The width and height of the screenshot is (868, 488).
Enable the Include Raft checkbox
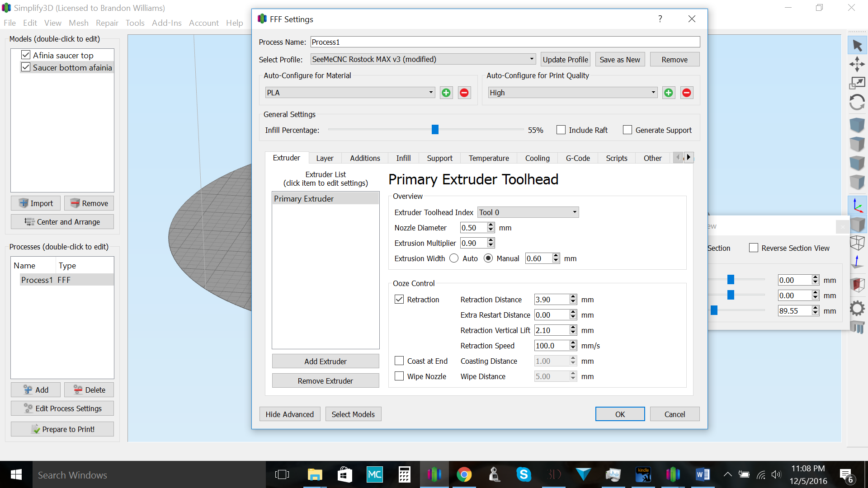(x=561, y=130)
